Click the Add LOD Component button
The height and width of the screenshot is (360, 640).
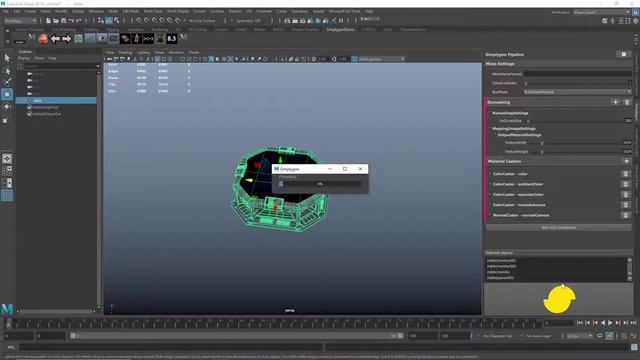(558, 228)
